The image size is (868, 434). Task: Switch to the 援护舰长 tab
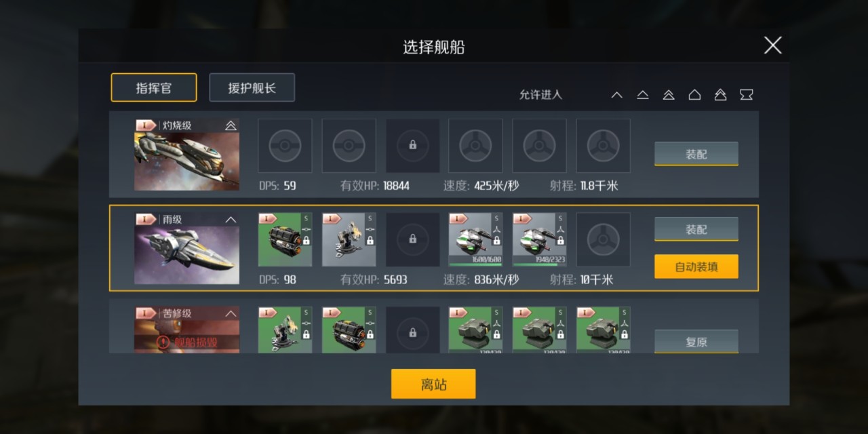click(252, 87)
